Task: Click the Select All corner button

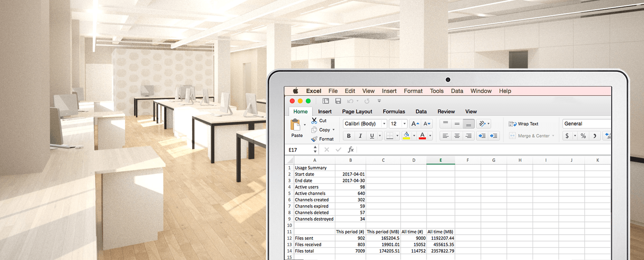Action: click(x=289, y=160)
